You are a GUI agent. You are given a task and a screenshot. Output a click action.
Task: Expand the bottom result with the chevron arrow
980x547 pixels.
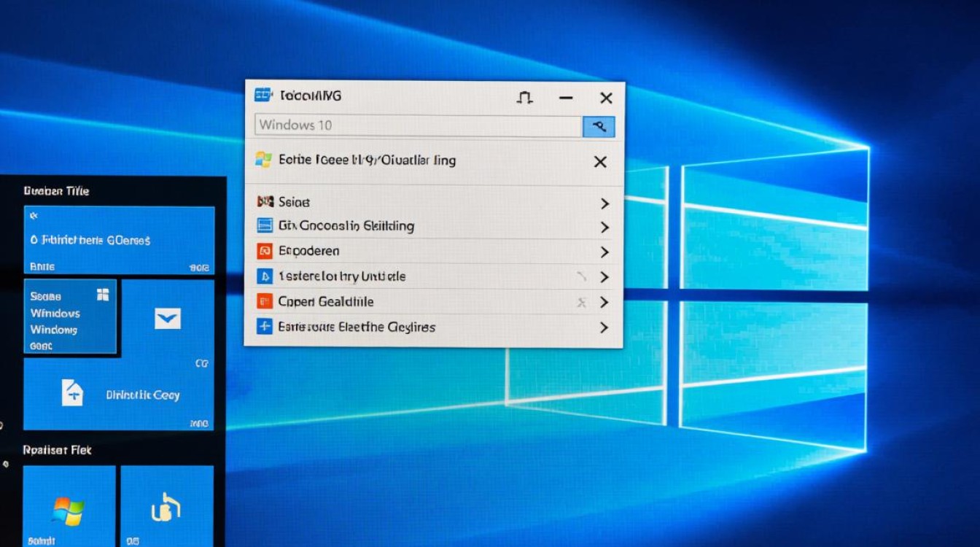[604, 327]
